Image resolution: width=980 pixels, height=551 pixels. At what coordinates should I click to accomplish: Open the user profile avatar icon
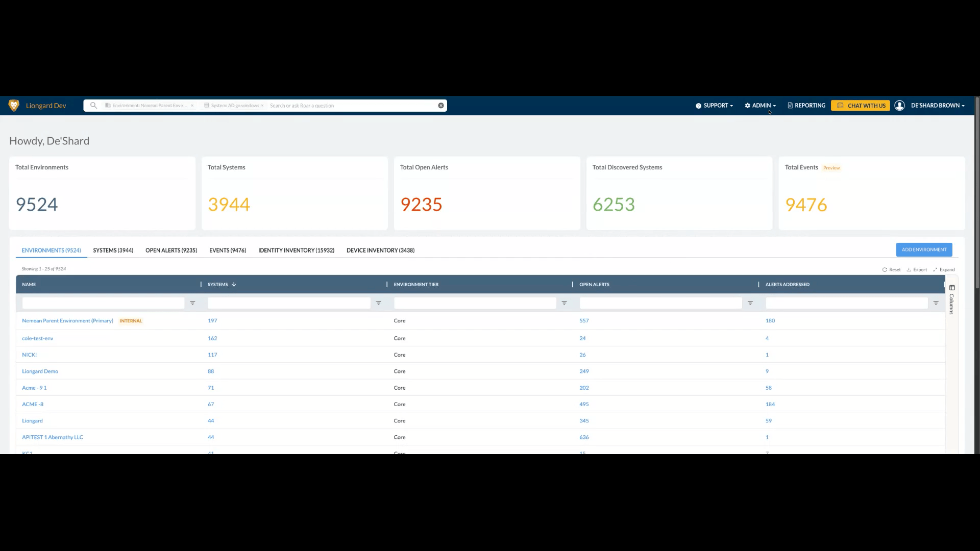(x=900, y=106)
